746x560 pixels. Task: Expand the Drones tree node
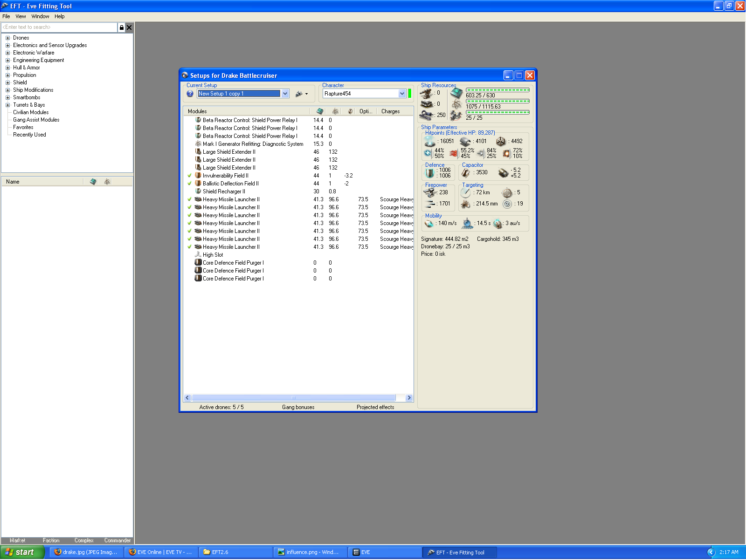pos(7,38)
